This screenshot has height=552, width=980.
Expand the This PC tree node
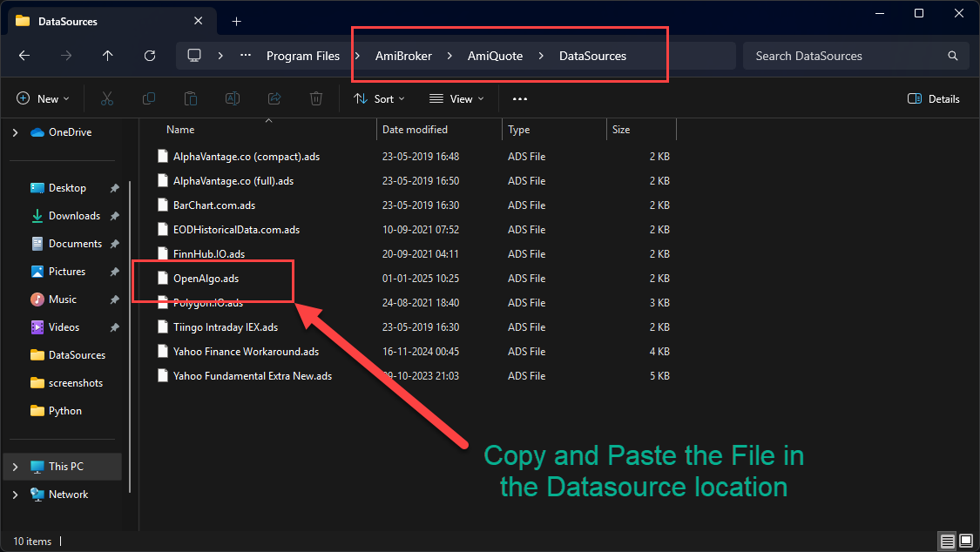click(15, 467)
